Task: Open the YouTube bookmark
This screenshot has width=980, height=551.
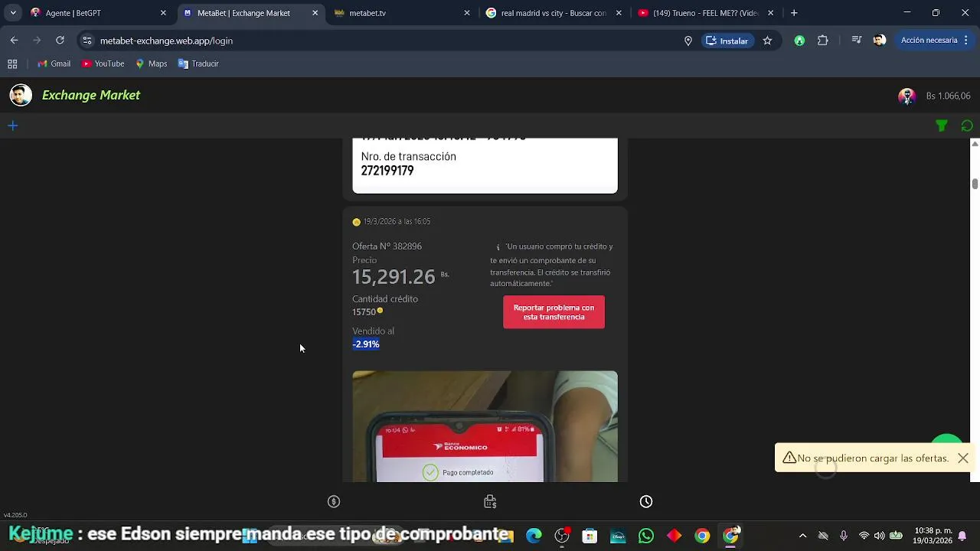Action: 103,64
